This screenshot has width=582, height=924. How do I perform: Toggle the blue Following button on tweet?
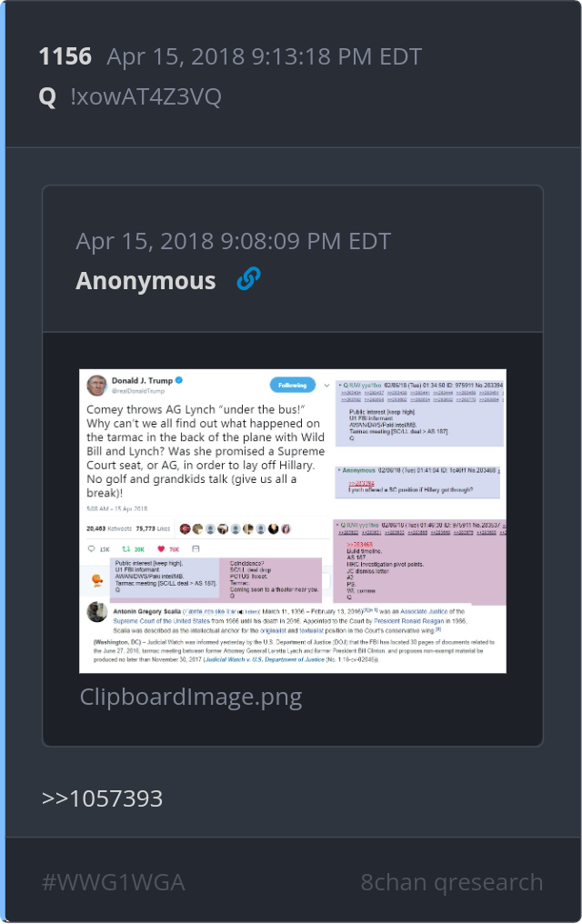[293, 385]
